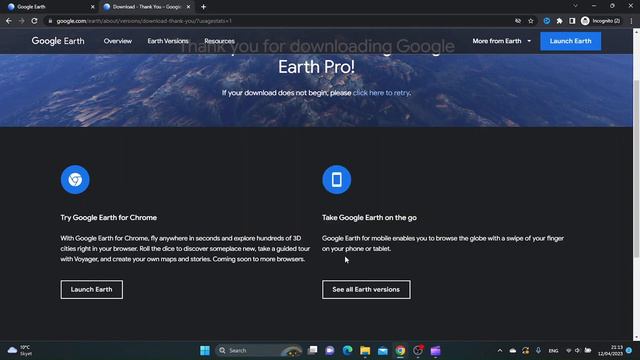Click the microphone icon in system tray
This screenshot has height=360, width=640.
(538, 351)
